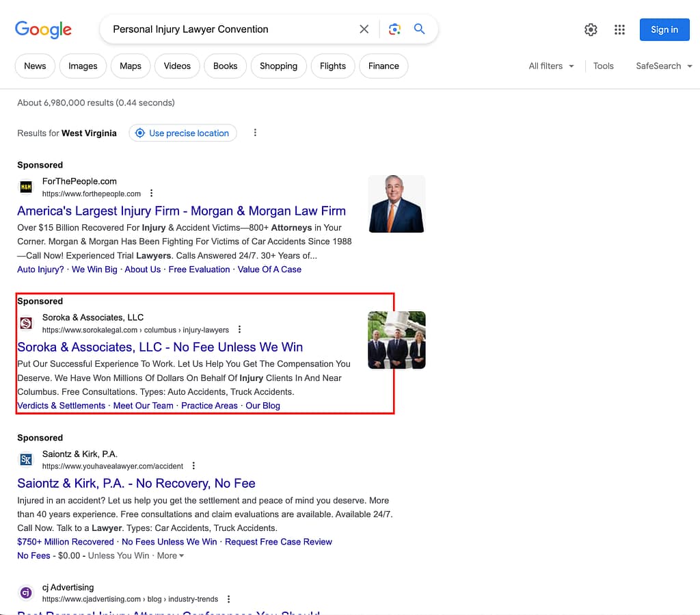700x615 pixels.
Task: Switch to the News tab
Action: [x=35, y=66]
